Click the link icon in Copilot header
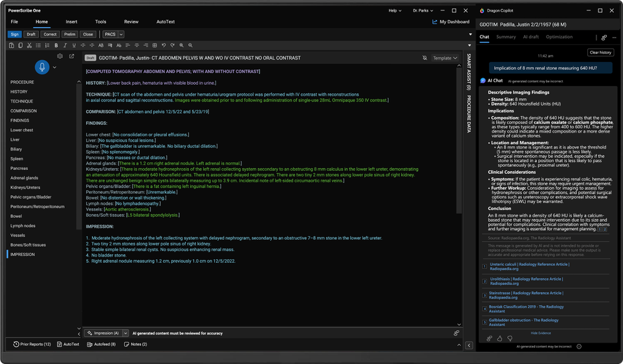This screenshot has width=623, height=364. (x=604, y=37)
